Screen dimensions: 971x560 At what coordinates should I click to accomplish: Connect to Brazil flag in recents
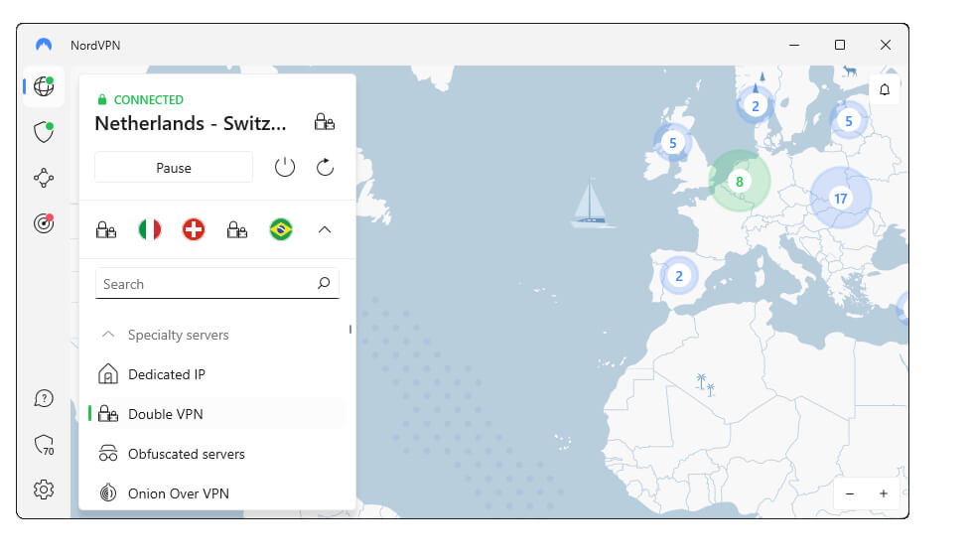[281, 229]
